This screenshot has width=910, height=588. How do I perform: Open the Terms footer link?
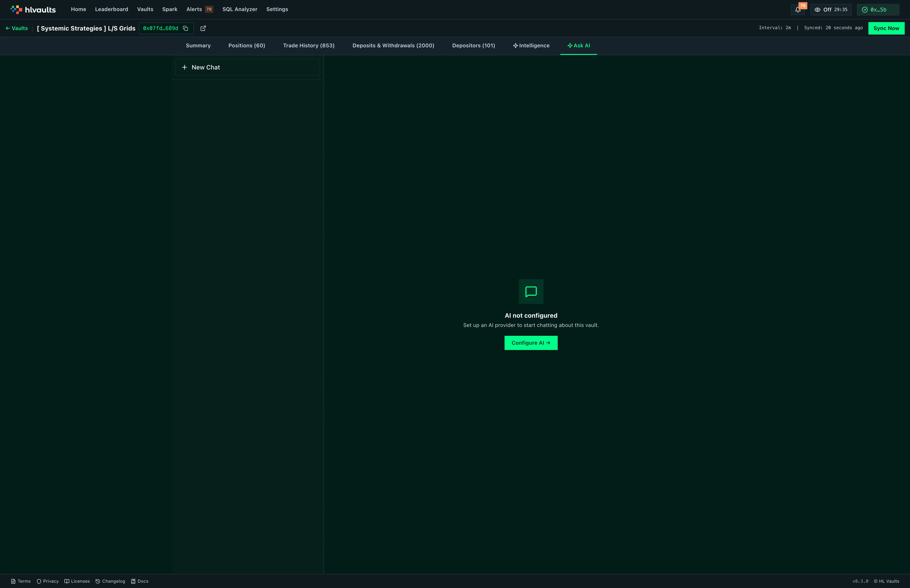(21, 581)
